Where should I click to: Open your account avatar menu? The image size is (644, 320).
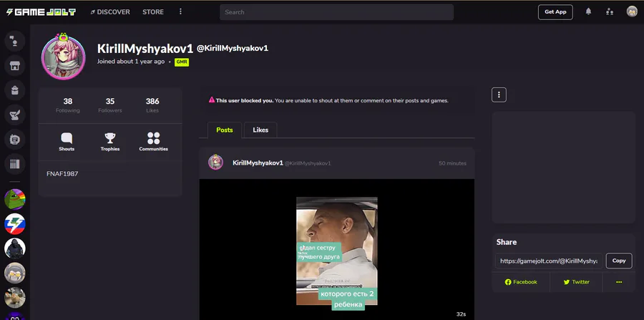click(632, 11)
